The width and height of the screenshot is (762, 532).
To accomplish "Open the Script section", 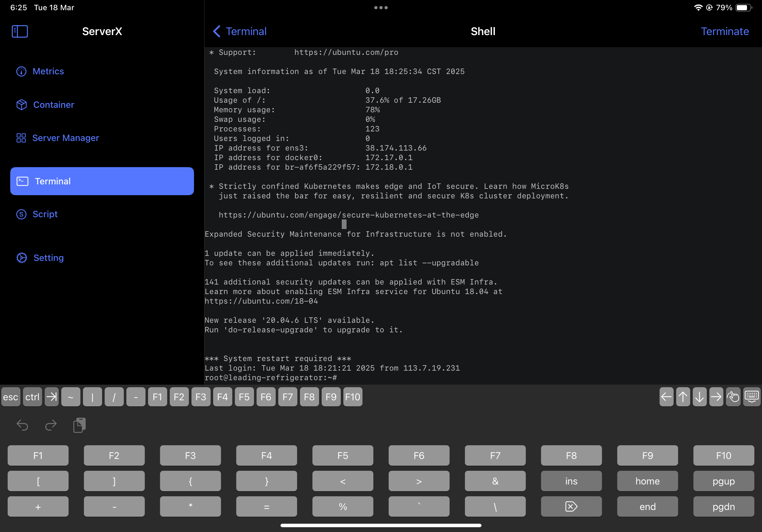I will [x=37, y=214].
